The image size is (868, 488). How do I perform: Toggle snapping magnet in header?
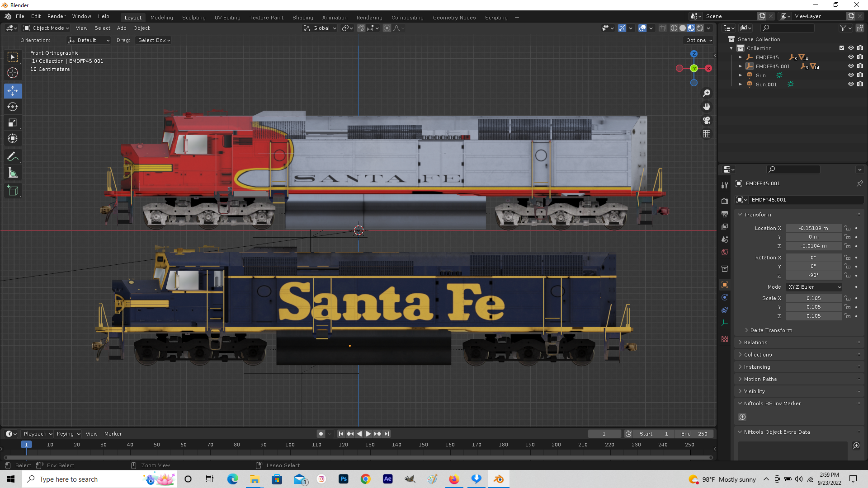click(361, 28)
